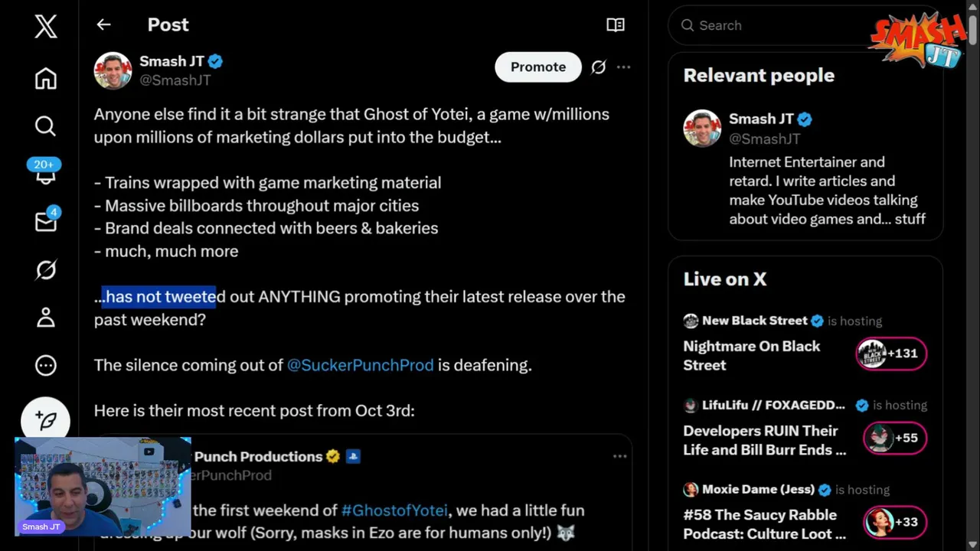Go to Home in sidebar
The image size is (980, 551).
(x=46, y=78)
